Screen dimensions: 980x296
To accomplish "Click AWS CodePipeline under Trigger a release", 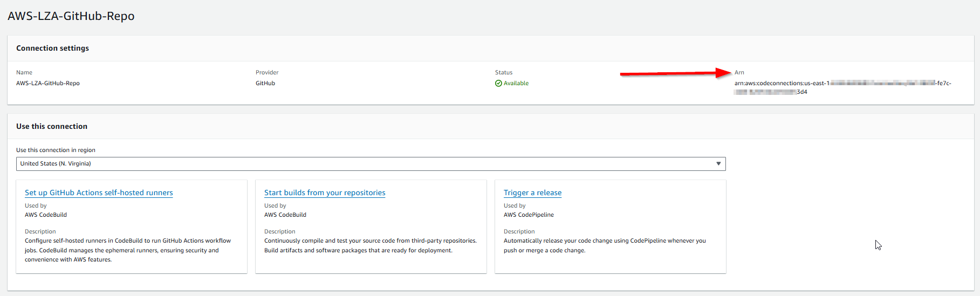I will tap(529, 215).
